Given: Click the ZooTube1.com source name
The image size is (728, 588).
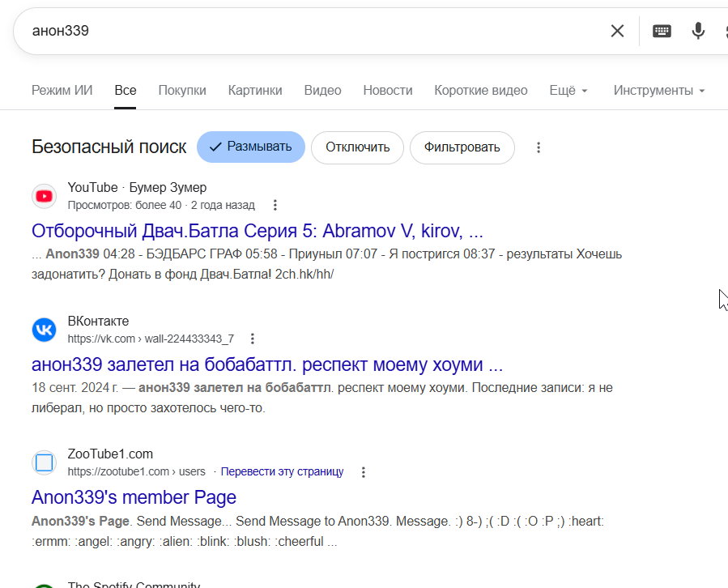Looking at the screenshot, I should coord(110,454).
